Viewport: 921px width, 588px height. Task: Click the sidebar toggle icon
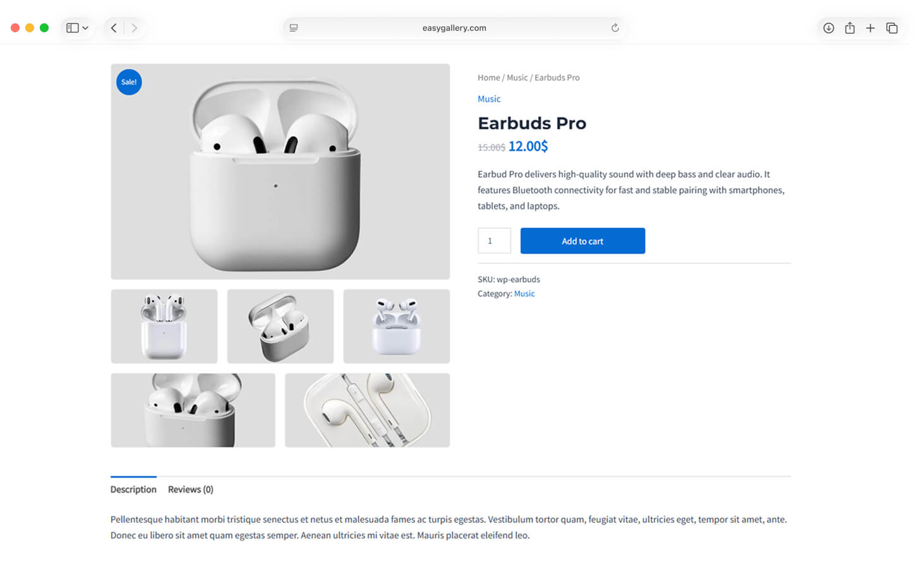point(73,28)
